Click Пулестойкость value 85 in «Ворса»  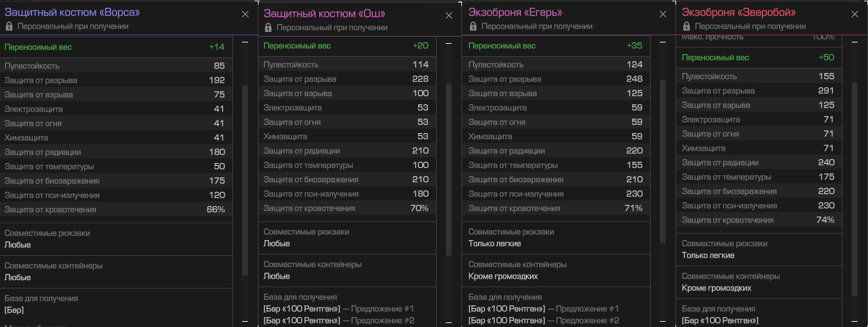[219, 66]
